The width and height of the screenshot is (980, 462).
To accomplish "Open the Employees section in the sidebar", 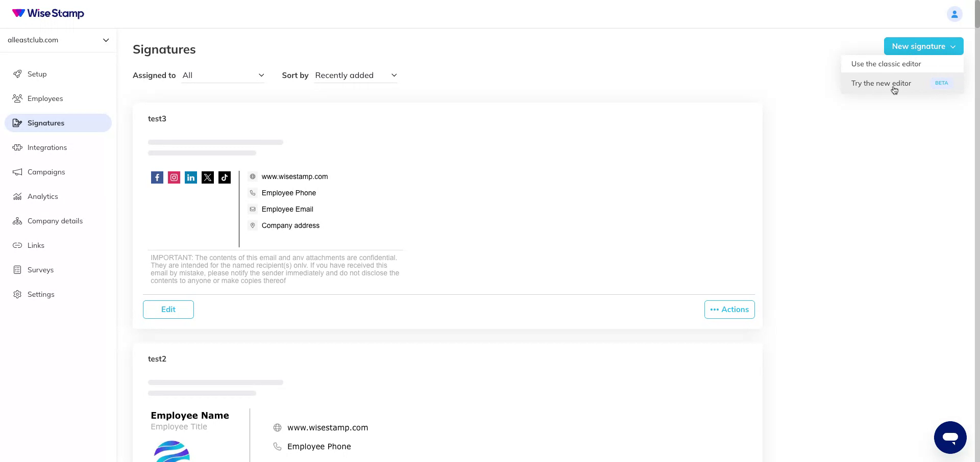I will 45,98.
